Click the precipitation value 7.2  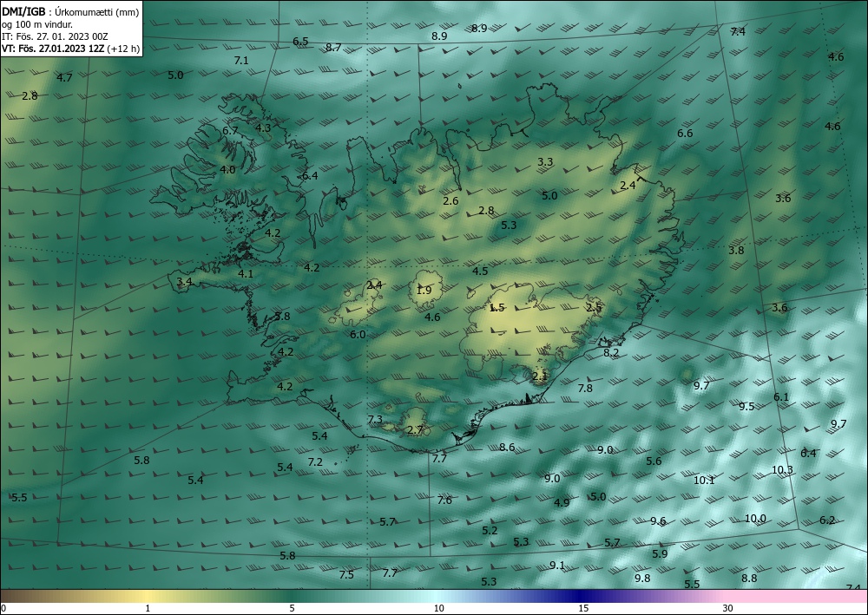point(315,461)
